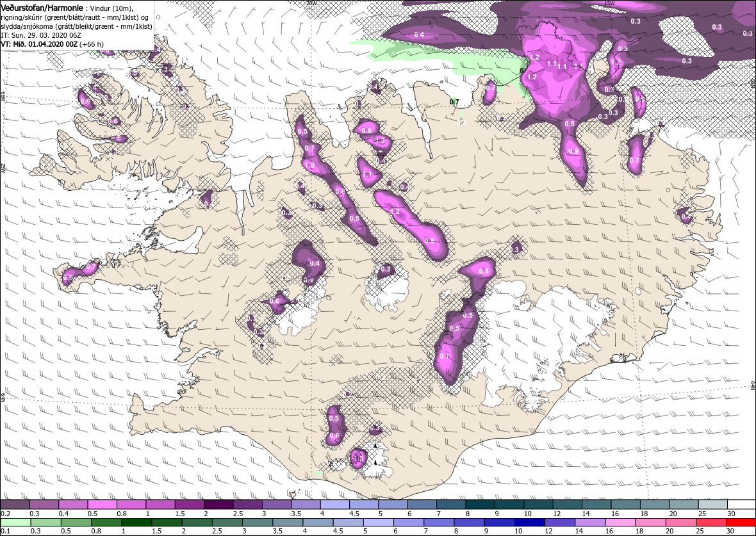
Task: Click the 6–7 slate blue swatch in upper legend
Action: click(422, 505)
